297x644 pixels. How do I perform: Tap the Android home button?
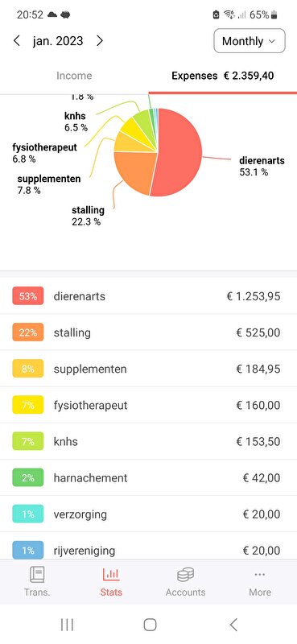tap(150, 625)
